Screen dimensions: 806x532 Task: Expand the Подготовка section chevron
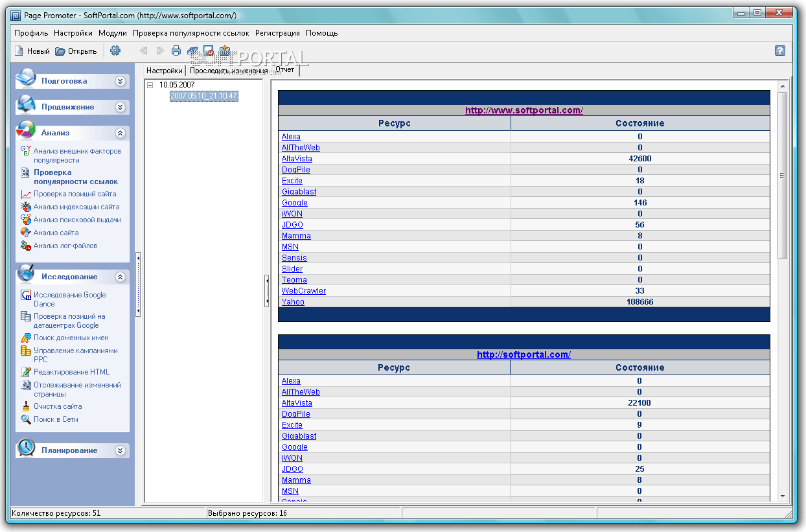click(120, 81)
